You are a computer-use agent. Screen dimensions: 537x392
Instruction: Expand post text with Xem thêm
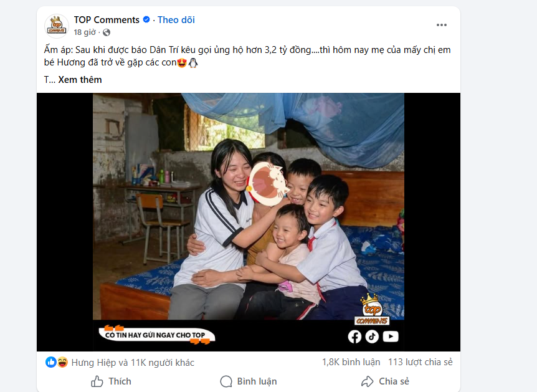[80, 80]
